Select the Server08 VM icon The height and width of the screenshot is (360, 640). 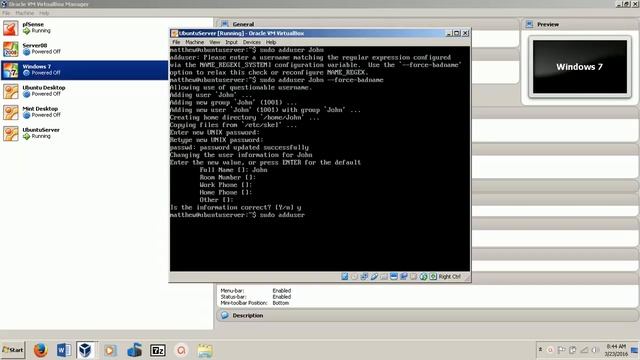[11, 49]
